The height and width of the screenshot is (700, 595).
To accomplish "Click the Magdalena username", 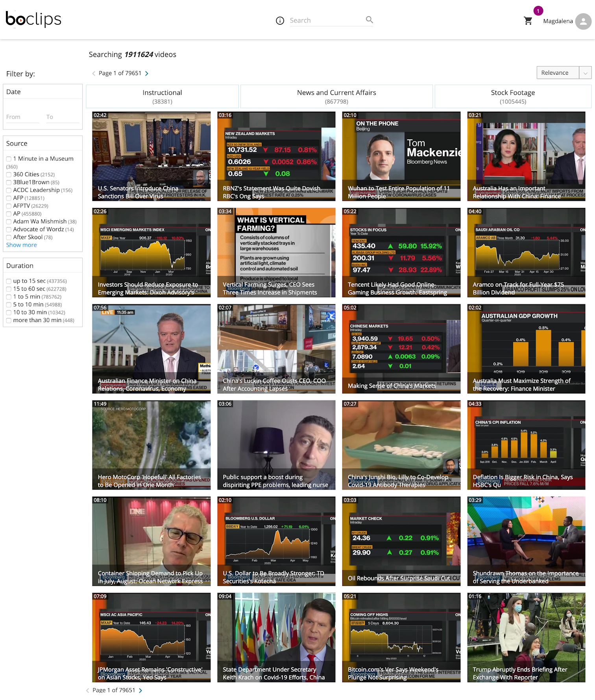I will (x=558, y=21).
